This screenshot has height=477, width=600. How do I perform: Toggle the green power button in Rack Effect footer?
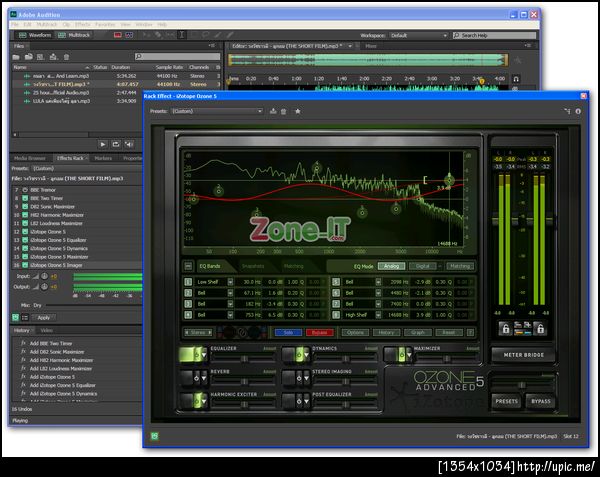pyautogui.click(x=155, y=436)
